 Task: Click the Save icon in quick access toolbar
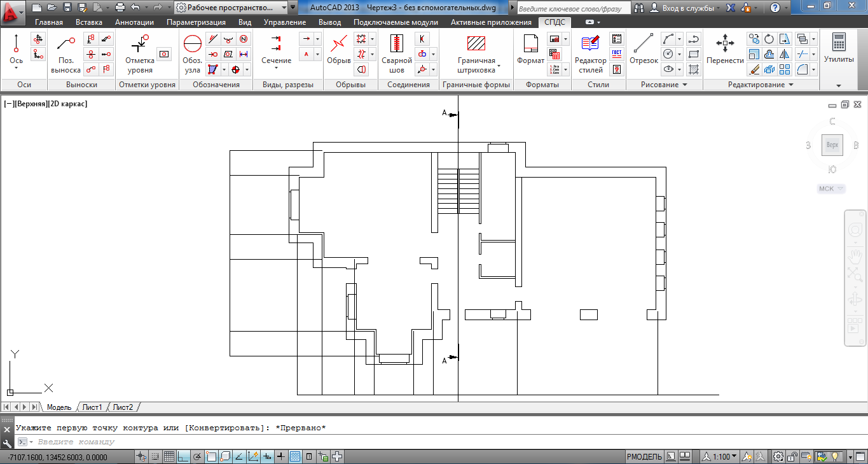click(67, 8)
